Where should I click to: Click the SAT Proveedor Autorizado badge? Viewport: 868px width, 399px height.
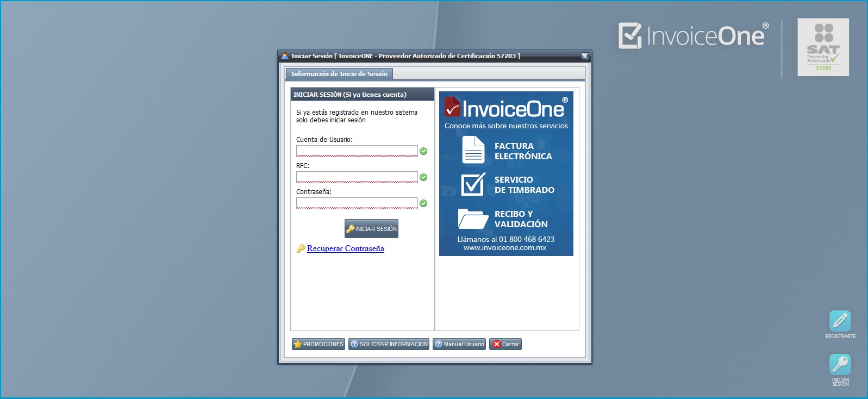click(823, 47)
